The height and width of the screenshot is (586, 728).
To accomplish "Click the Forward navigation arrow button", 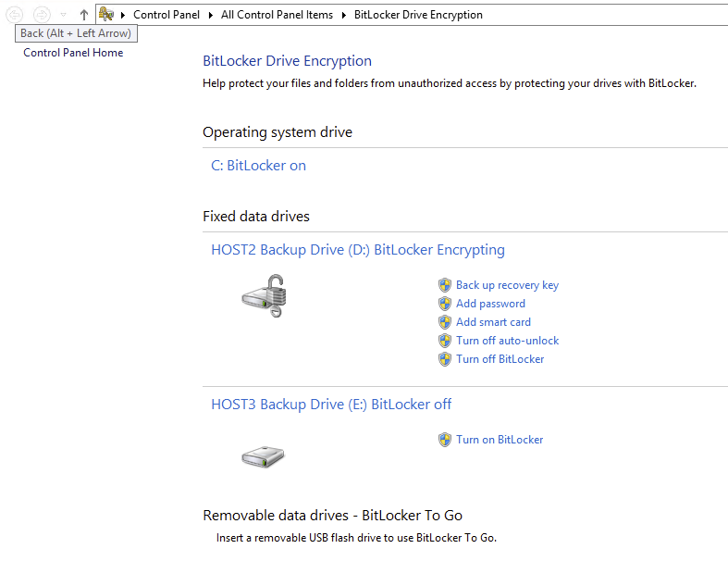I will pos(41,14).
